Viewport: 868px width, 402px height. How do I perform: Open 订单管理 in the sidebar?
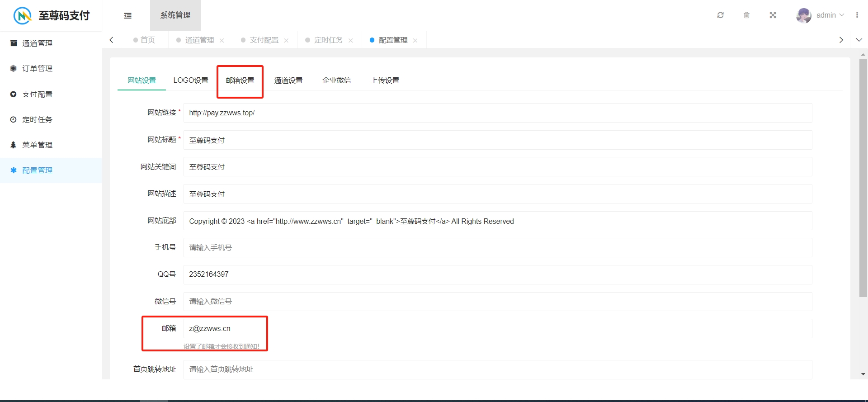point(38,69)
